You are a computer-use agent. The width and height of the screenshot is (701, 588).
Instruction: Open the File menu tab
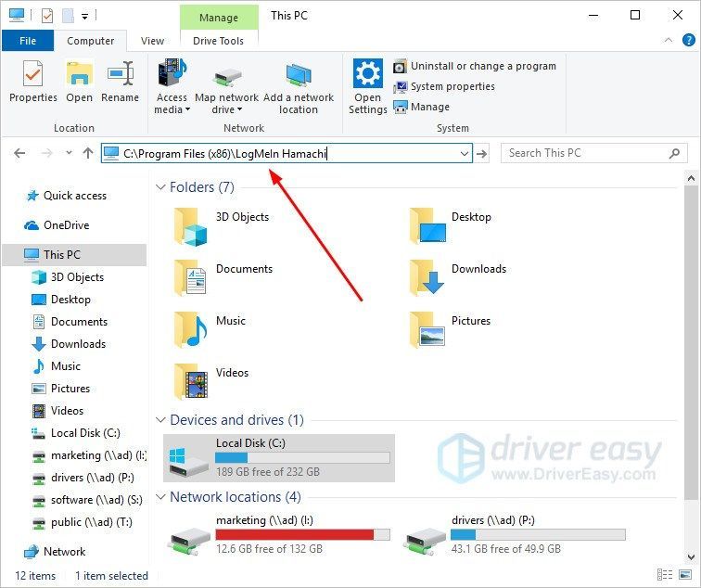coord(28,41)
